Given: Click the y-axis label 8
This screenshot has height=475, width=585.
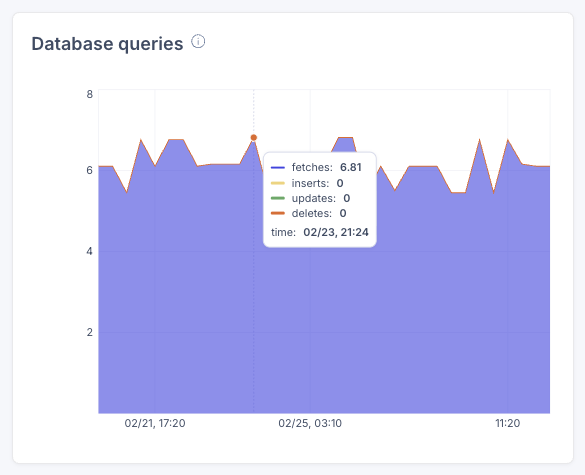Looking at the screenshot, I should tap(90, 94).
